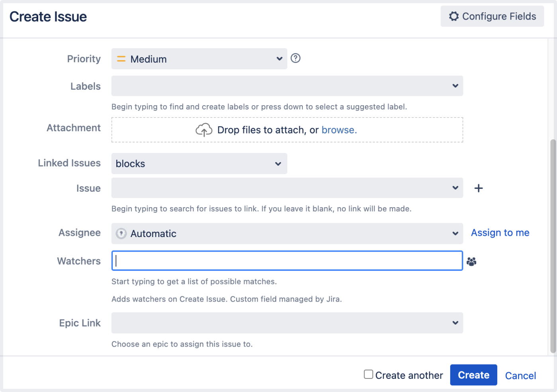Image resolution: width=557 pixels, height=392 pixels.
Task: Click 'Begin typing to find and create labels' hint
Action: (x=259, y=107)
